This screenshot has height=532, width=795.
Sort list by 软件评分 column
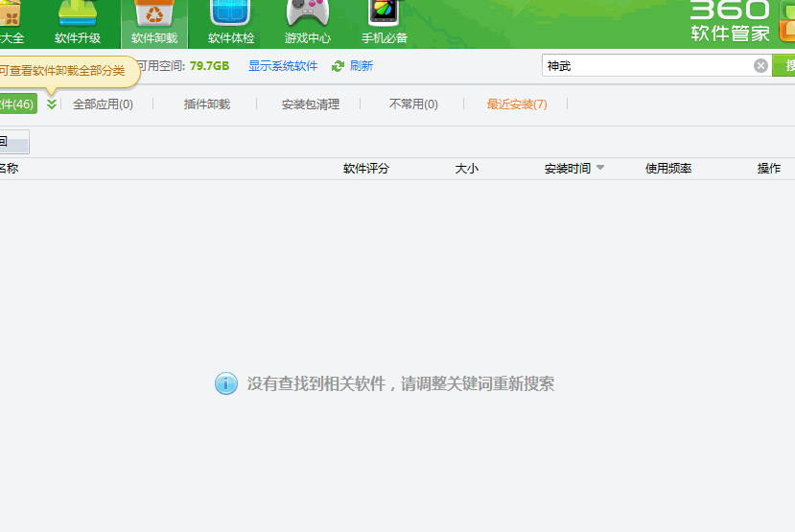coord(366,168)
